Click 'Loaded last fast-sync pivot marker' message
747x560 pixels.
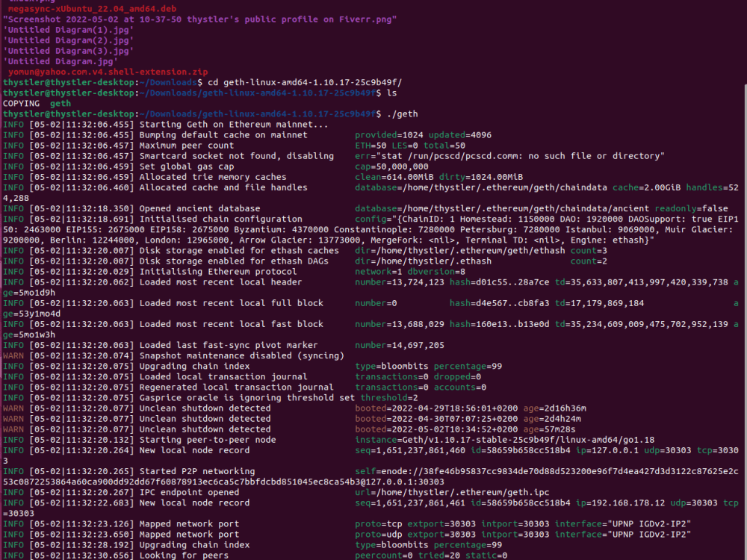(228, 345)
